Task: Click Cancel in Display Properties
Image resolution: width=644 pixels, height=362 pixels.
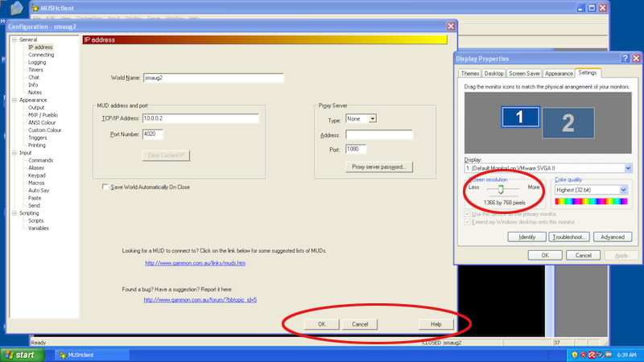Action: click(583, 255)
